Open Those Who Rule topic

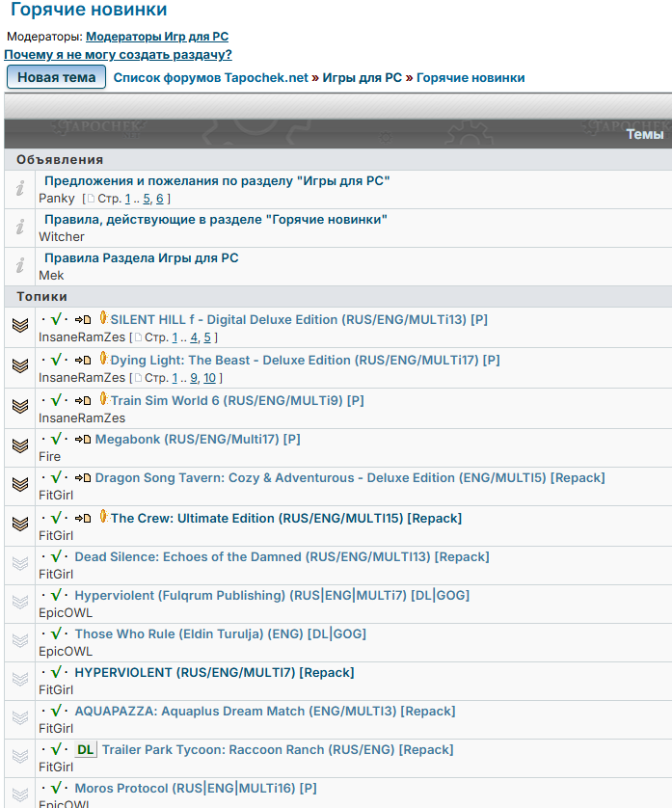click(221, 634)
